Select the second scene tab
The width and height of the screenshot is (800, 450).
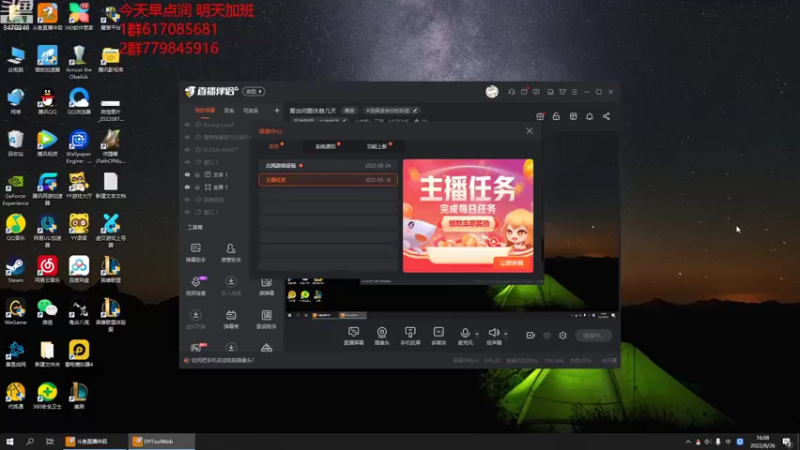tap(229, 110)
